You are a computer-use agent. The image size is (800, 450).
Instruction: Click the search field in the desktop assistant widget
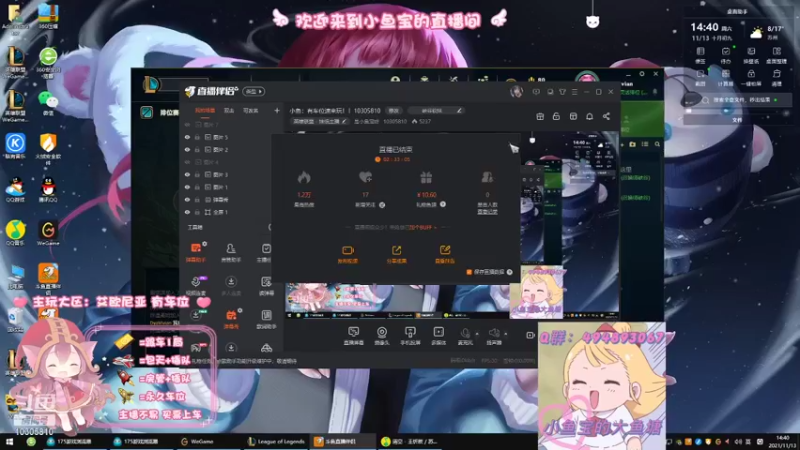tap(740, 100)
